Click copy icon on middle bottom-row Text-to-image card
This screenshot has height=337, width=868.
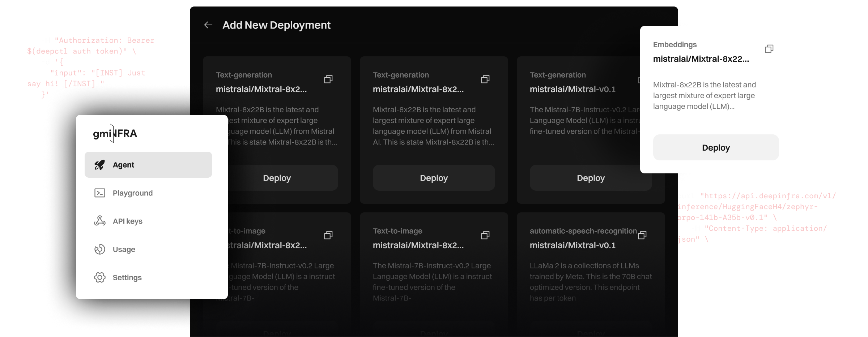[485, 235]
